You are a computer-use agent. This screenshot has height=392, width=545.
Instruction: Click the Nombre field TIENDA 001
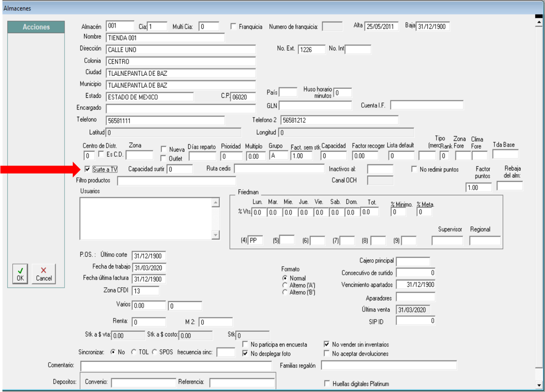(x=165, y=38)
